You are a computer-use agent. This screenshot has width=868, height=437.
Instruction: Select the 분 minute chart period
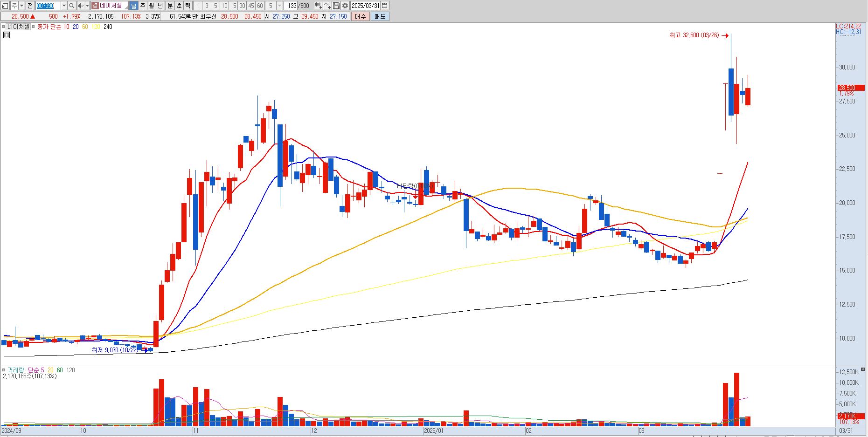click(170, 6)
